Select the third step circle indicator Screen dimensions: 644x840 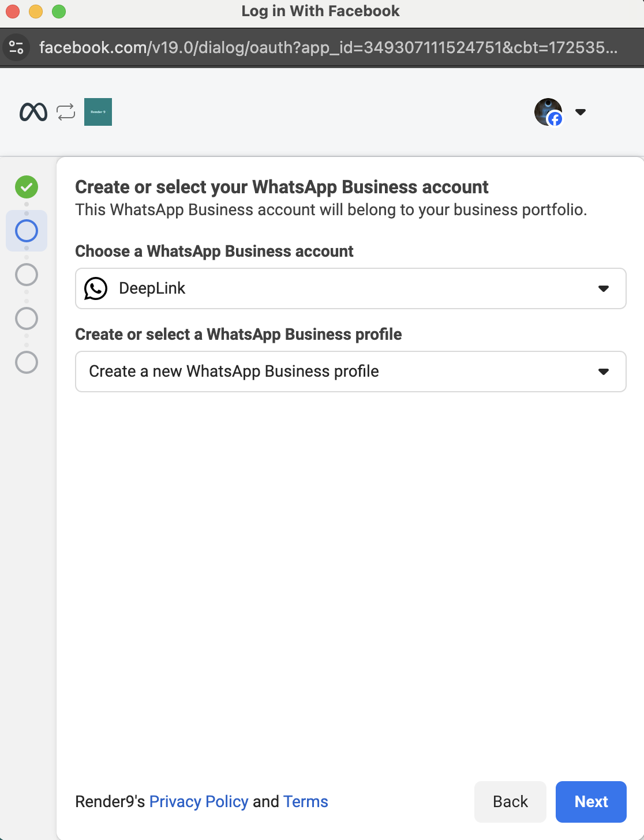(x=27, y=275)
